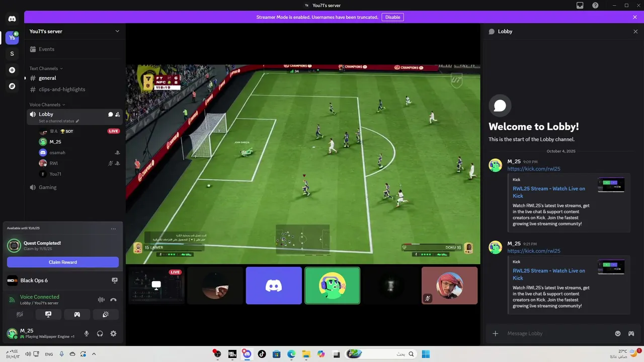Open voice noise suppression waveform icon
The width and height of the screenshot is (644, 362).
tap(101, 300)
